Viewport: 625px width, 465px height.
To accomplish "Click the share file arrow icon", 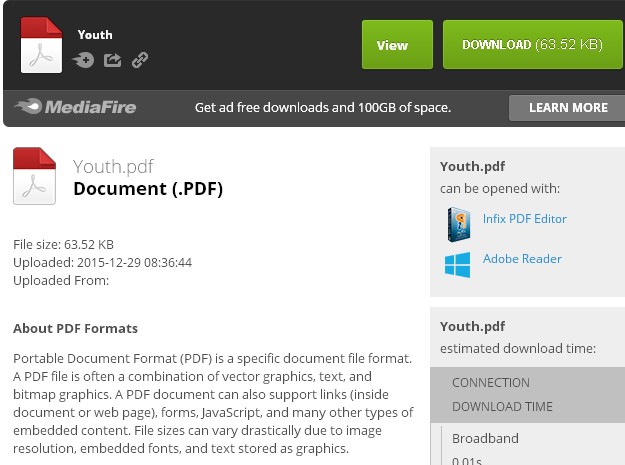I will (112, 60).
